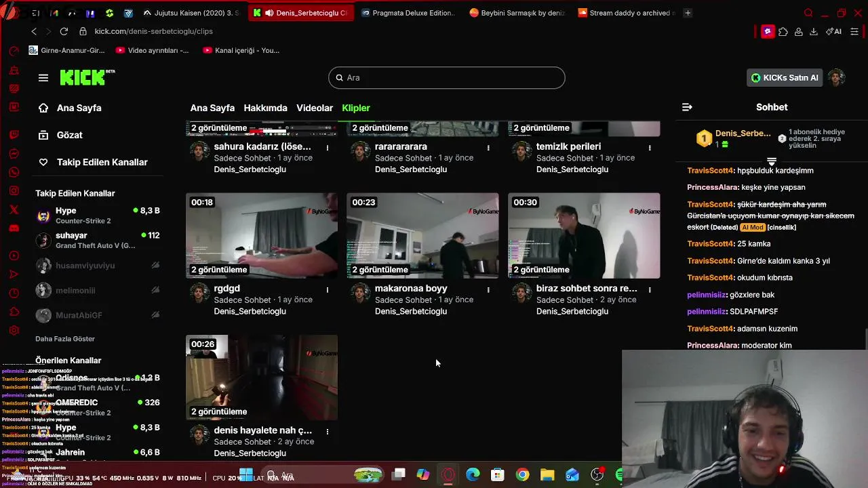Image resolution: width=868 pixels, height=488 pixels.
Task: Open Hype channel in followed list
Action: pos(97,216)
